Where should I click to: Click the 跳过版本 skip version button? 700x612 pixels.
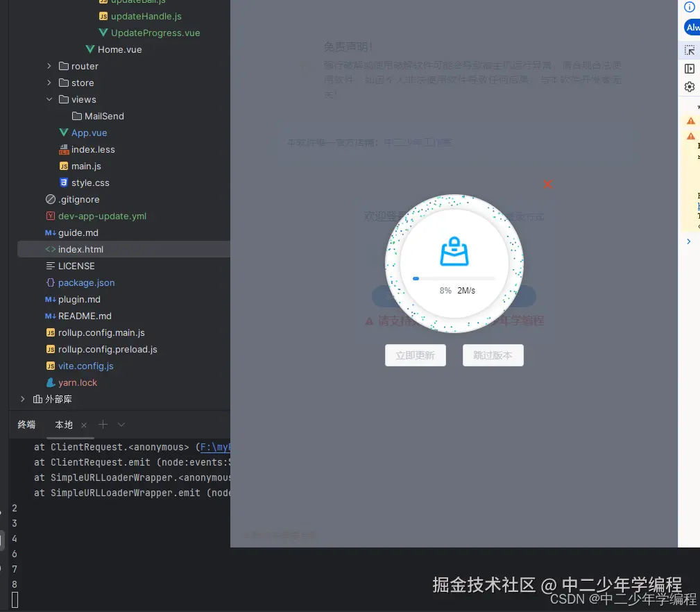pyautogui.click(x=493, y=355)
